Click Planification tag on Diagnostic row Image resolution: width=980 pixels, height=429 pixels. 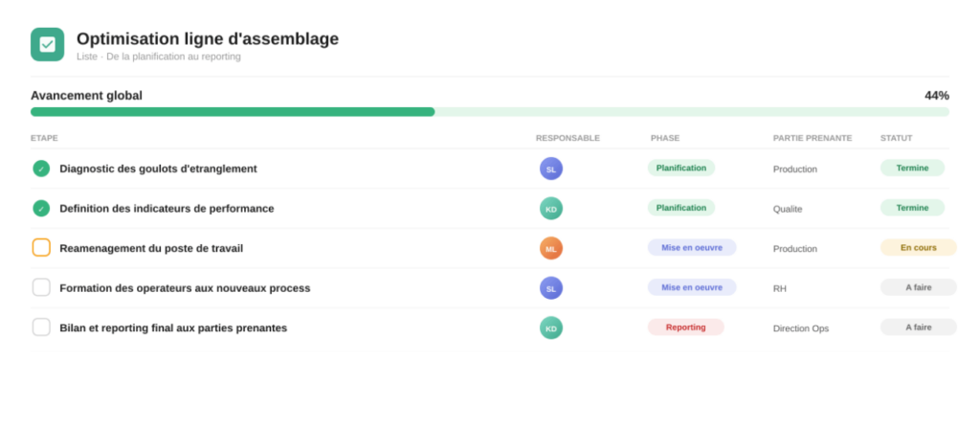pos(681,168)
